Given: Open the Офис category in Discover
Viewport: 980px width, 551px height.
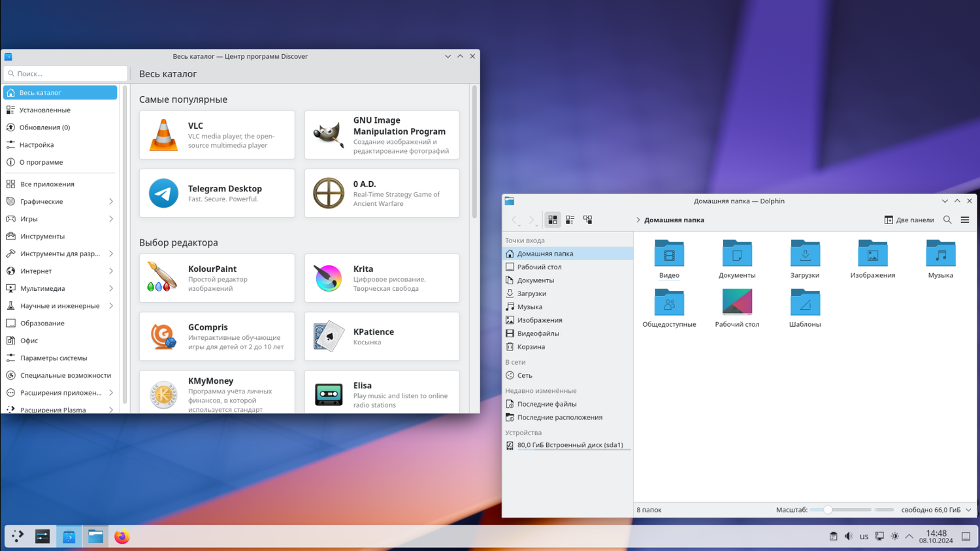Looking at the screenshot, I should [x=60, y=341].
